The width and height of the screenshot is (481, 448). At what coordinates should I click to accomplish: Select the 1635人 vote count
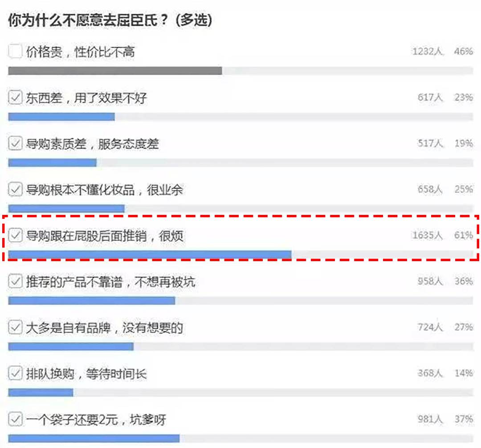(427, 235)
